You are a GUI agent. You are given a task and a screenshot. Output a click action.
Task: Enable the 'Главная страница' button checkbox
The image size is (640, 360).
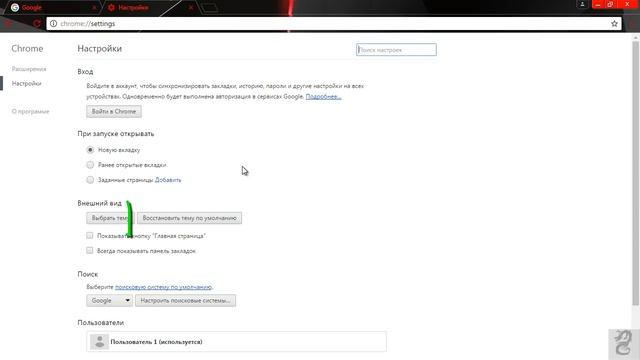[x=89, y=236]
